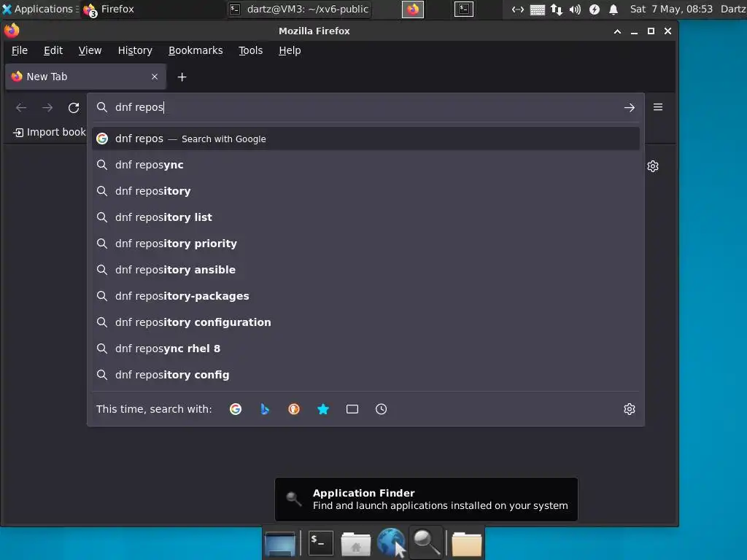Click the clock showing Sat 7 May

coord(671,9)
